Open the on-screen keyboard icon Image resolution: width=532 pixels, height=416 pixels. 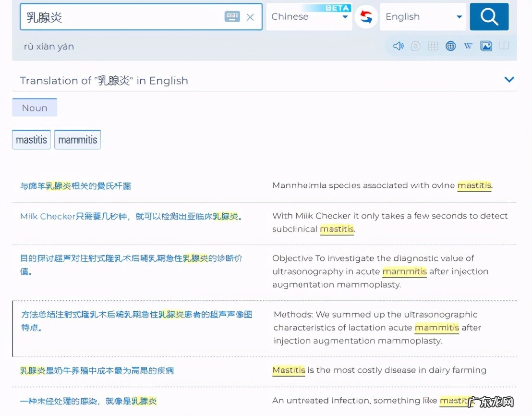[x=232, y=16]
